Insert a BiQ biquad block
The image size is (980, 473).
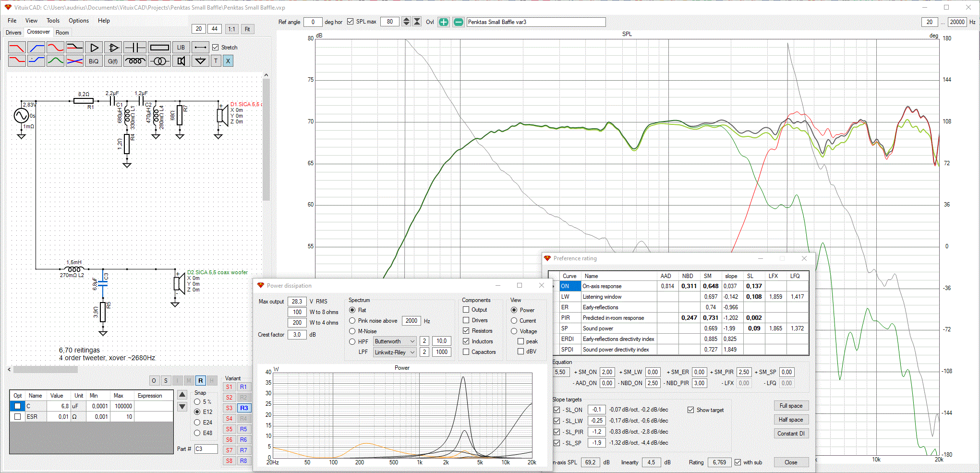(x=94, y=61)
